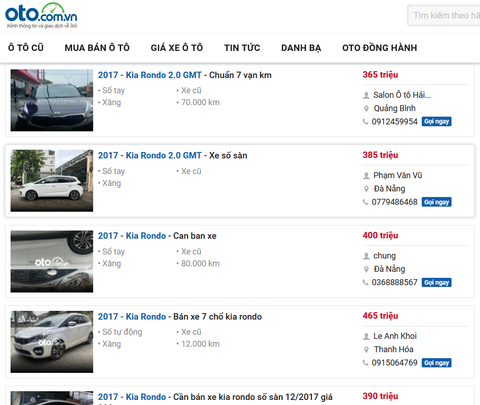Open listing Kia Rondo 2.0 GMT Chuẩn 7 vạn km

point(185,75)
